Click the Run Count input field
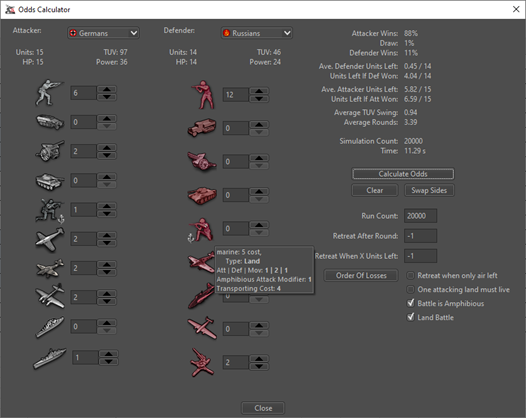 420,216
